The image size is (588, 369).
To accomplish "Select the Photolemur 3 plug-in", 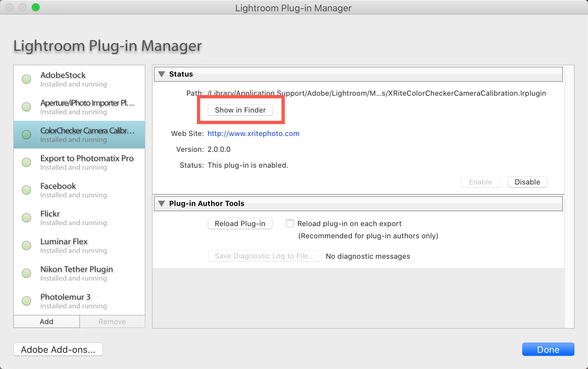I will (79, 301).
